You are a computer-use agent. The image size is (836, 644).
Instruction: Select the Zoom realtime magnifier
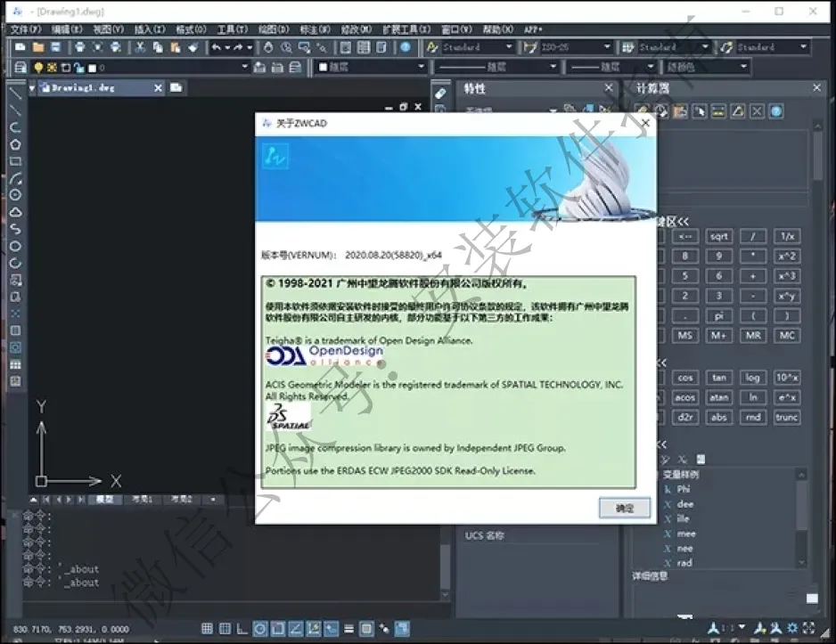click(286, 47)
